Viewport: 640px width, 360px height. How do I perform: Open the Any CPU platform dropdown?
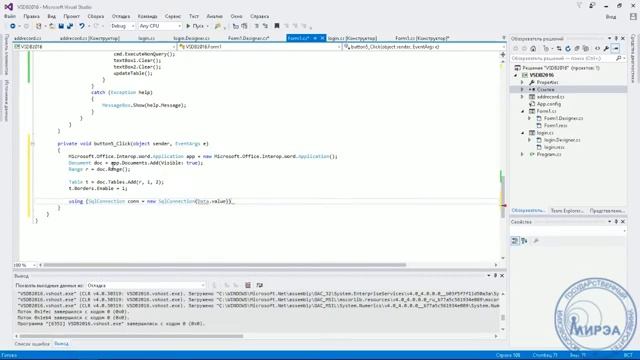pos(160,26)
